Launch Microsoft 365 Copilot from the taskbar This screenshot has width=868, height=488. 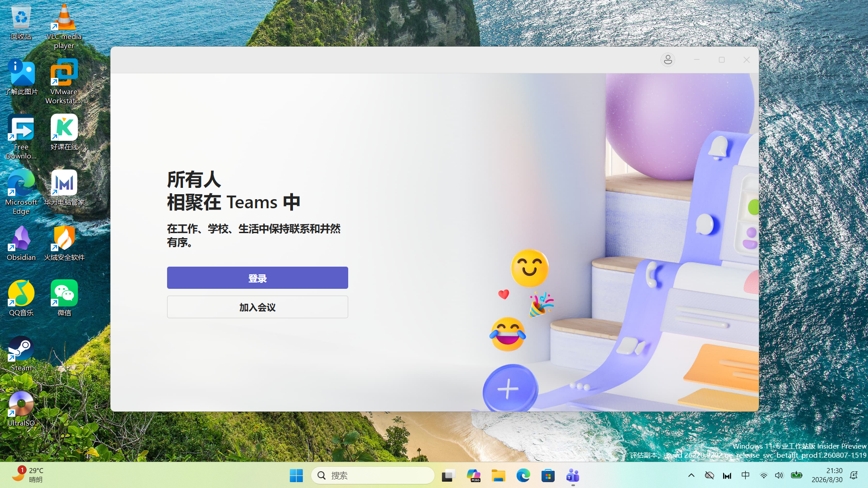click(473, 475)
